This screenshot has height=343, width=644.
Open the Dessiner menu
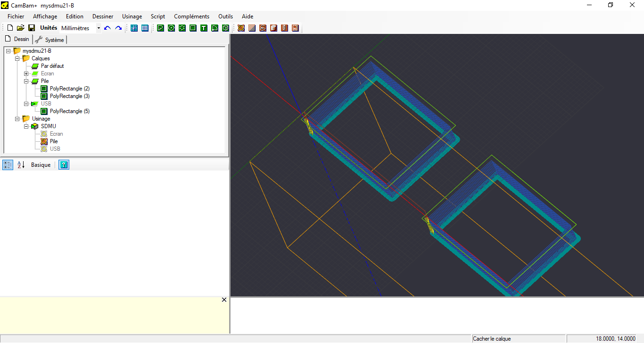[x=103, y=16]
